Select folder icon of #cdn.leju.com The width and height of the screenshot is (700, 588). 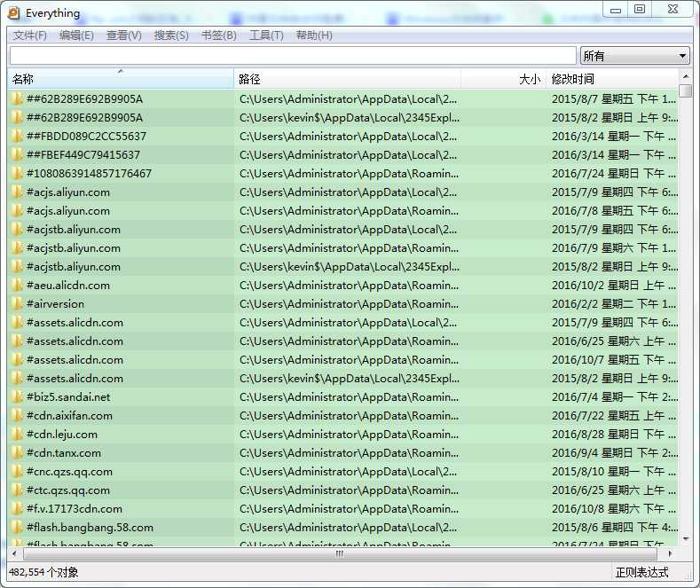(x=17, y=434)
